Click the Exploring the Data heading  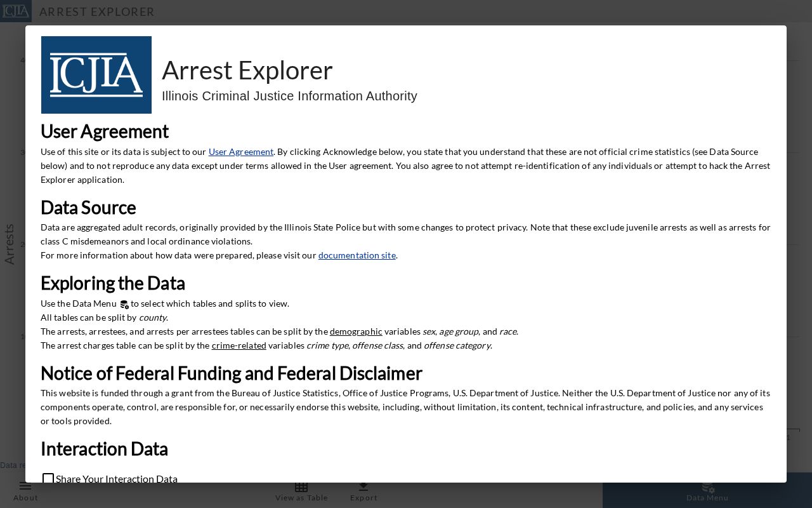113,283
